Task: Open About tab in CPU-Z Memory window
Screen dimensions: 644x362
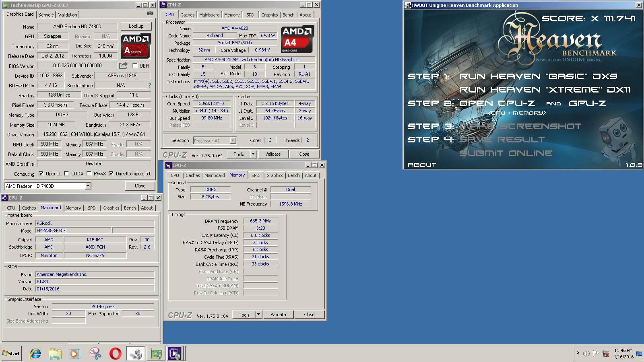Action: [x=310, y=175]
